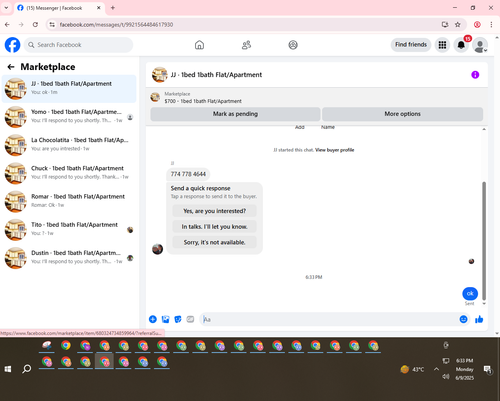
Task: Open the Friends icon in top navigation
Action: 246,45
